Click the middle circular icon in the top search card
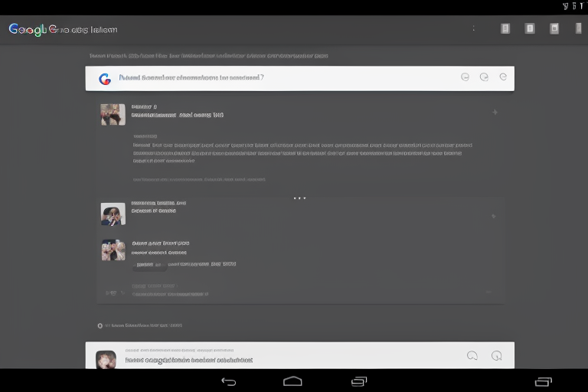Viewport: 588px width, 392px height. 484,77
